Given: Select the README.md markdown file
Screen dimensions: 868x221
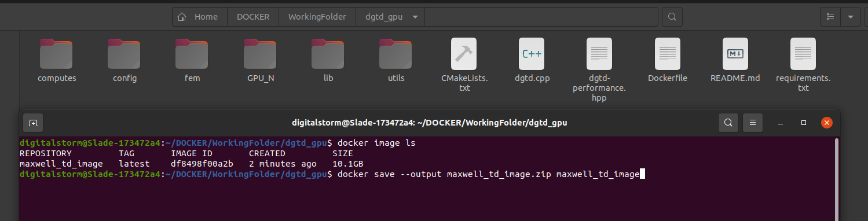Looking at the screenshot, I should [735, 61].
